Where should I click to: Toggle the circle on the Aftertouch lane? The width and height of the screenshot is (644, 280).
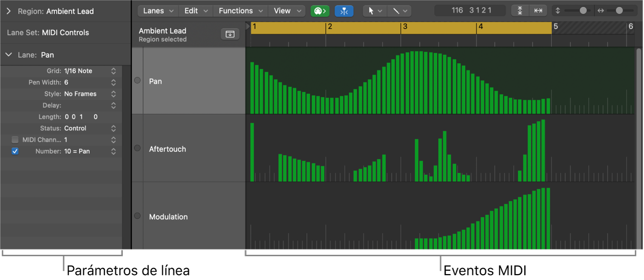point(138,148)
